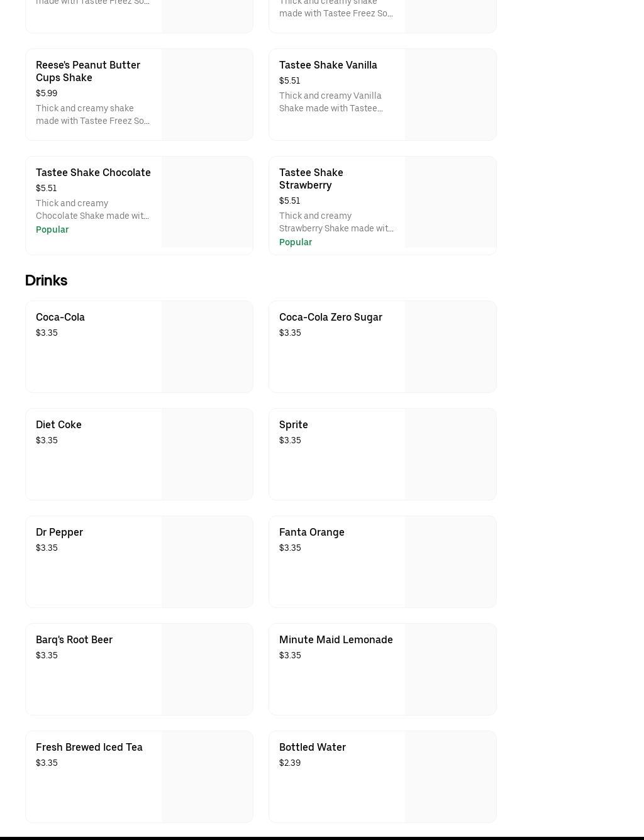The width and height of the screenshot is (644, 840).
Task: Click the Coca-Cola image placeholder
Action: (207, 346)
